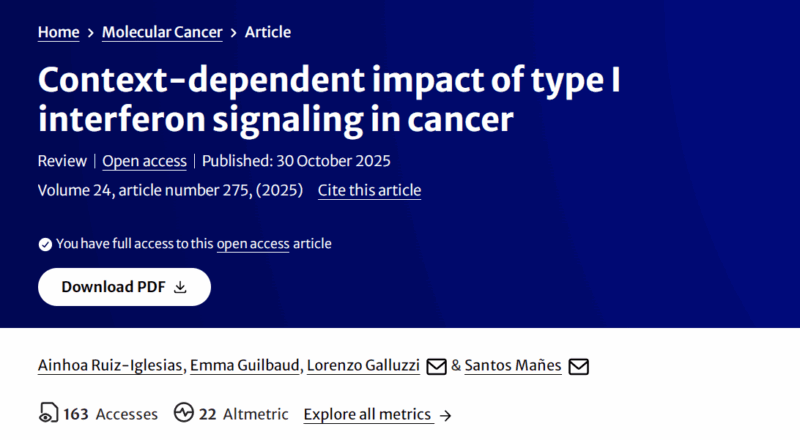
Task: Click the full access checkmark icon
Action: (45, 244)
